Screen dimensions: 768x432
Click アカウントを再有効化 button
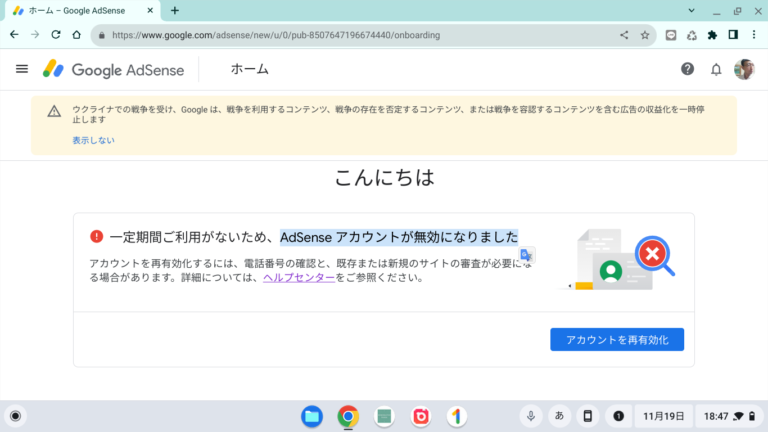[617, 339]
